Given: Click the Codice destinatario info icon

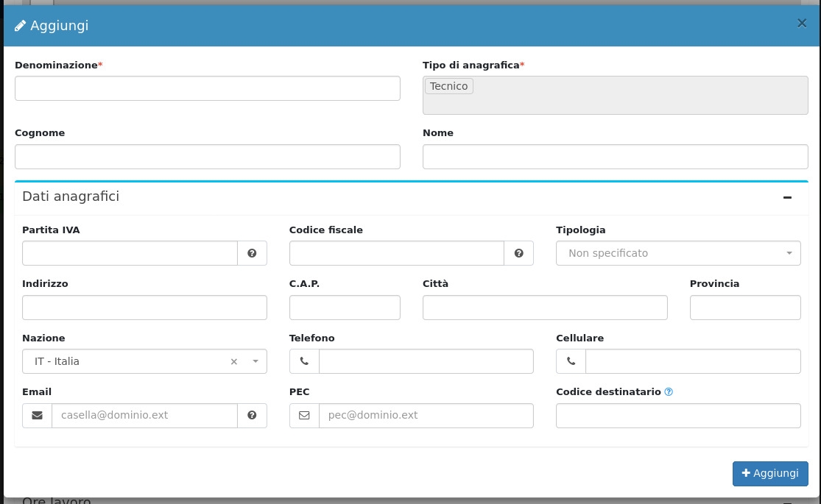Looking at the screenshot, I should [x=669, y=392].
